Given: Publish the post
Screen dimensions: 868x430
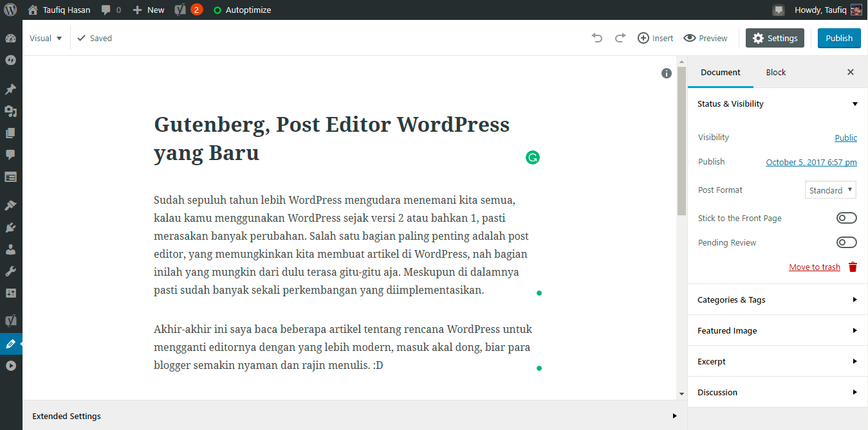Looking at the screenshot, I should click(839, 38).
